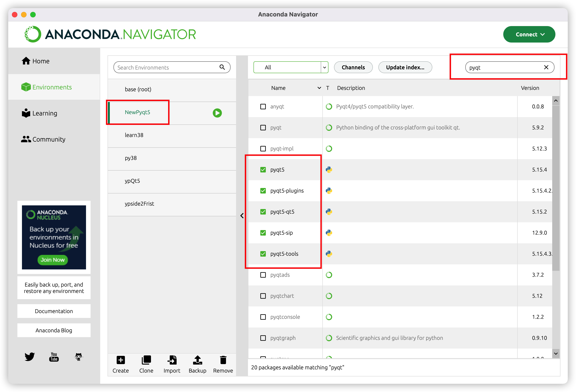Open the Twitter bird icon link
The image size is (576, 392).
(x=30, y=357)
